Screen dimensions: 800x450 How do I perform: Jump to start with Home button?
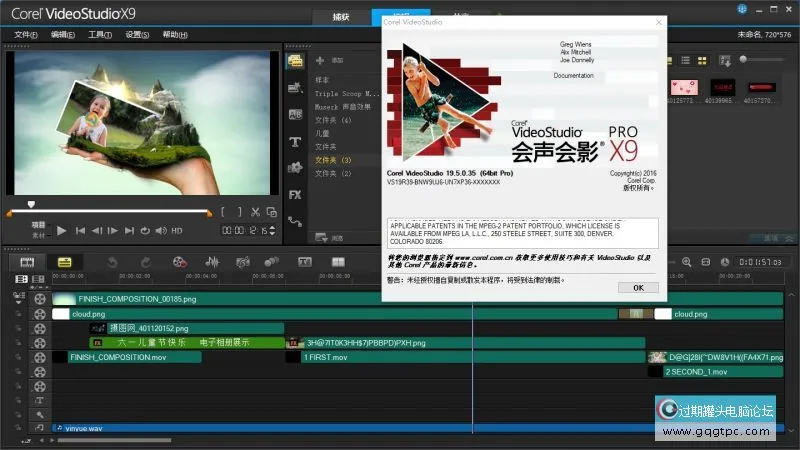80,231
